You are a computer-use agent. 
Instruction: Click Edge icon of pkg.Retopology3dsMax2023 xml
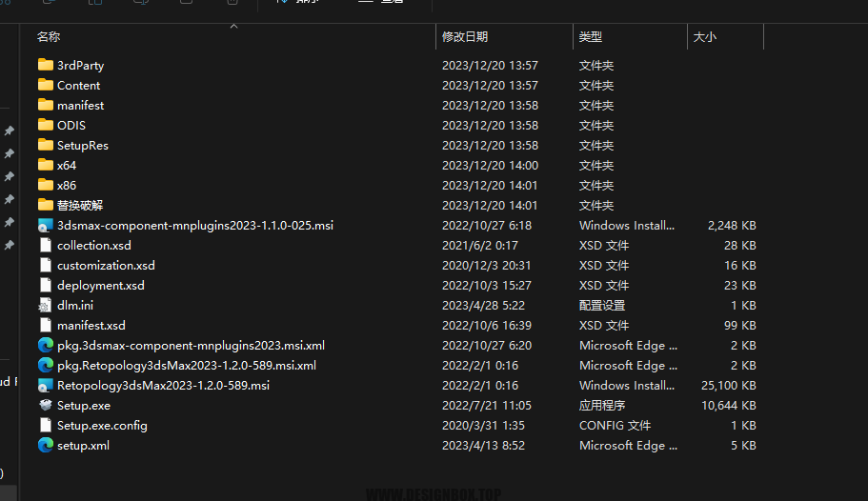click(x=46, y=366)
